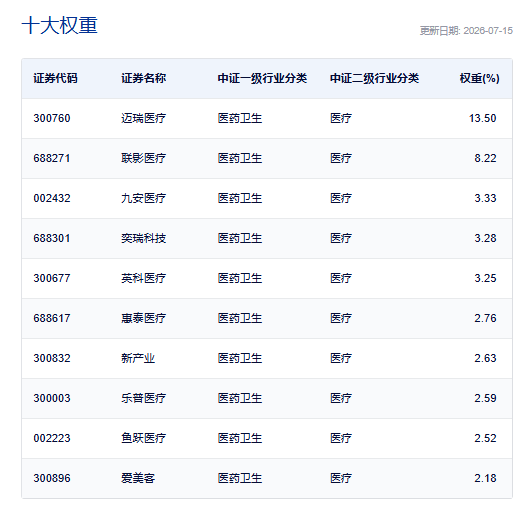Click 医疗 in the 联影医疗 row
Screen dimensions: 531x518
coord(341,158)
